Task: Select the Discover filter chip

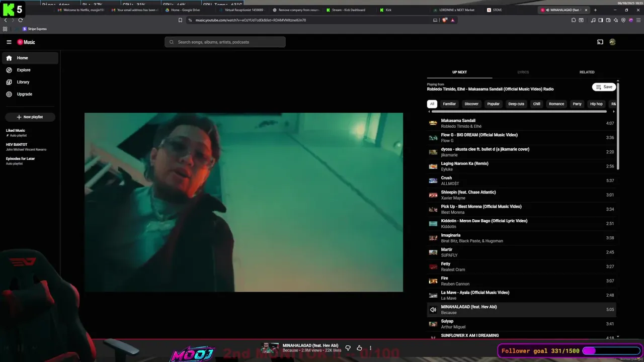Action: (471, 104)
